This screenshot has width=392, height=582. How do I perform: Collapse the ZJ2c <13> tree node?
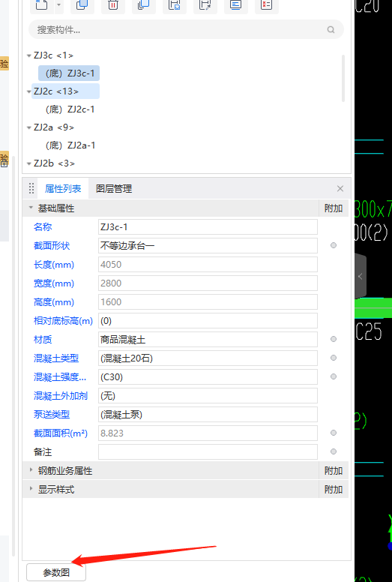29,91
